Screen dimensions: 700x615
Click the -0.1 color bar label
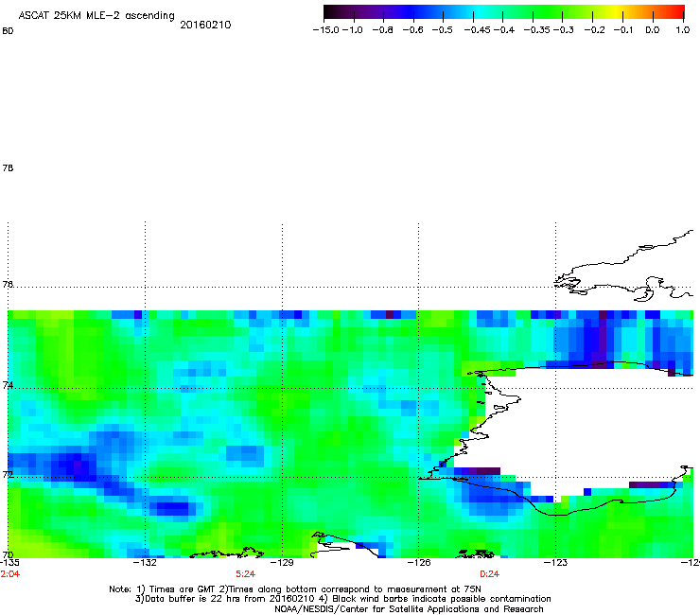coord(623,30)
